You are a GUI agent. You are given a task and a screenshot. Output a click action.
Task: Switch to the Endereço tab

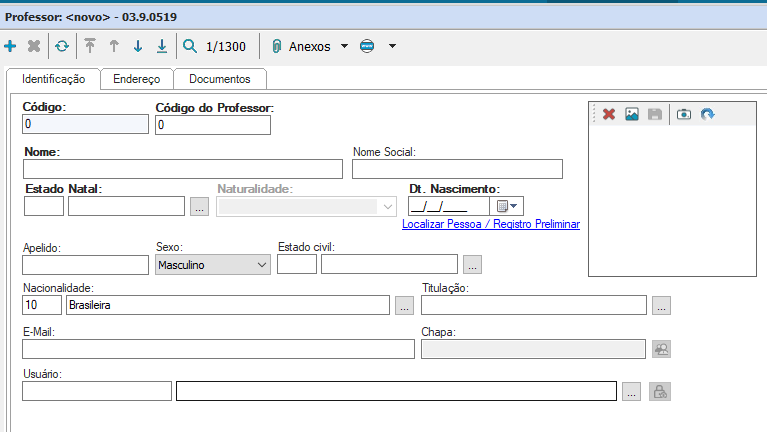136,79
